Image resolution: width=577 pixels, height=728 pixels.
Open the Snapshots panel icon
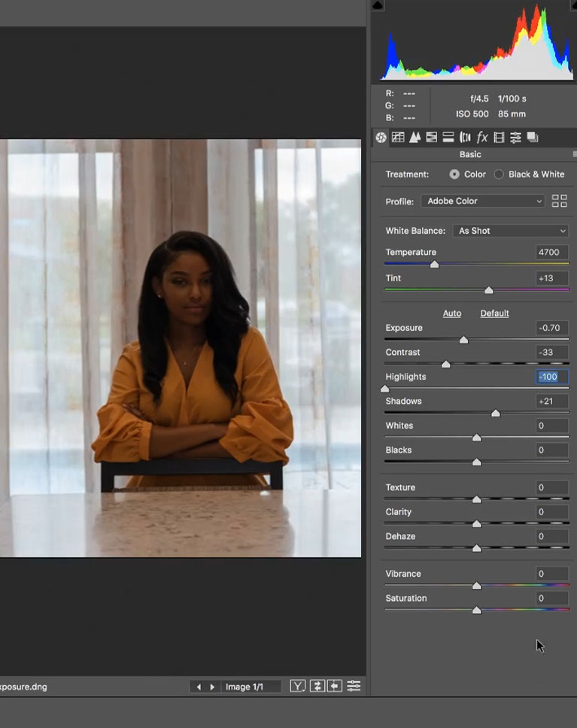pos(533,137)
